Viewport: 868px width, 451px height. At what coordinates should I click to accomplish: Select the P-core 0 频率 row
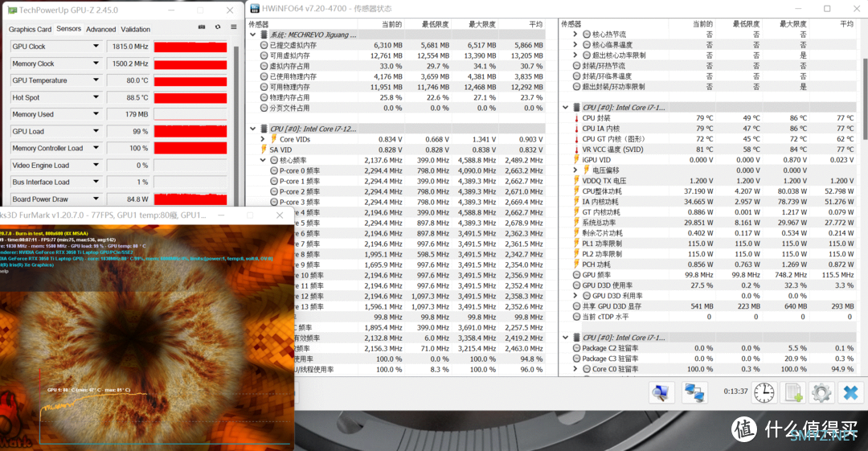coord(397,170)
